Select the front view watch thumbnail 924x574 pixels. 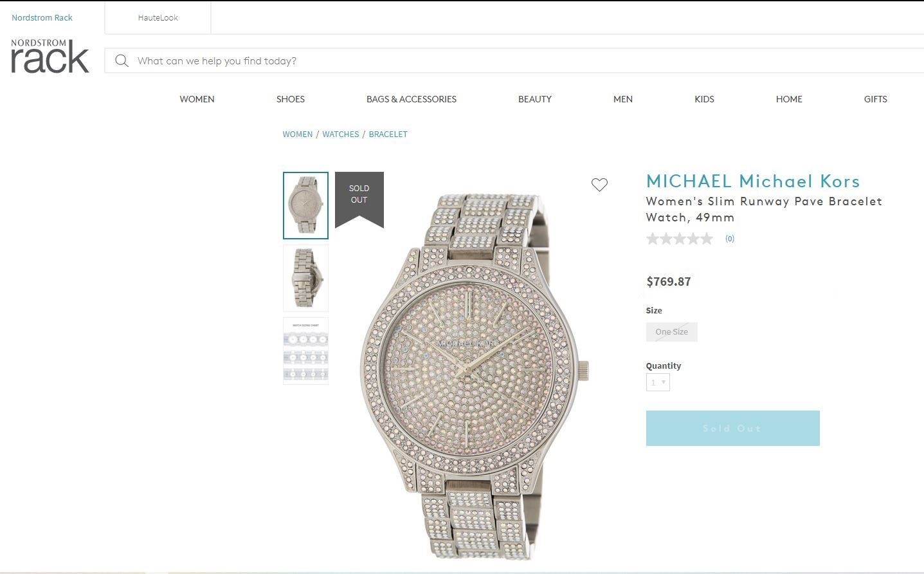305,205
